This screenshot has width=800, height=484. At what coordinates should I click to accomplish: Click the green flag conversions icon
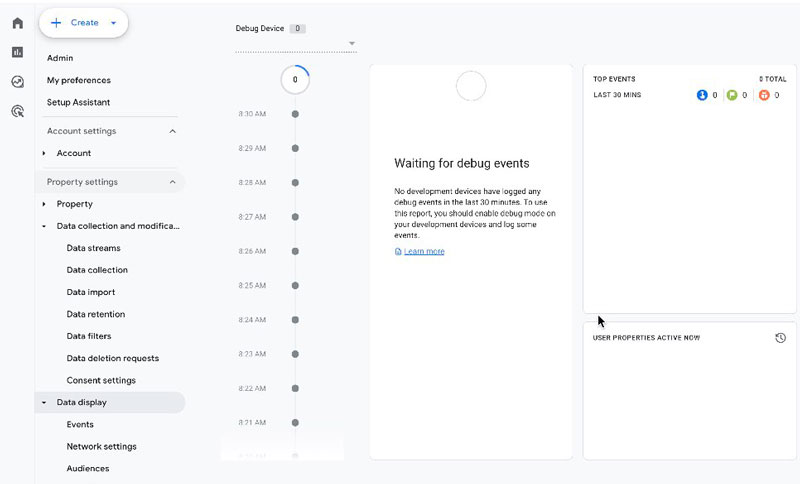pyautogui.click(x=732, y=95)
